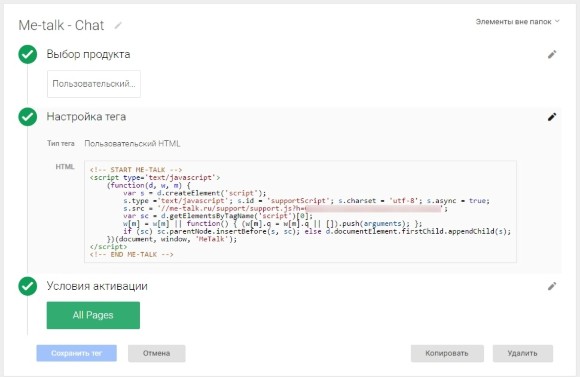Click the Me-talk - Chat tag title
This screenshot has width=580, height=377.
[x=61, y=26]
